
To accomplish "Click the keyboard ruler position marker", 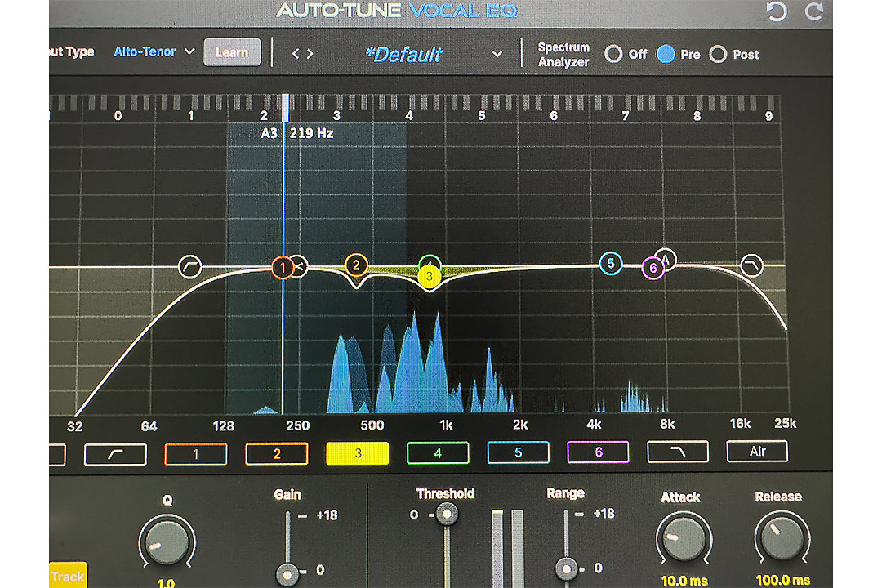I will [286, 108].
